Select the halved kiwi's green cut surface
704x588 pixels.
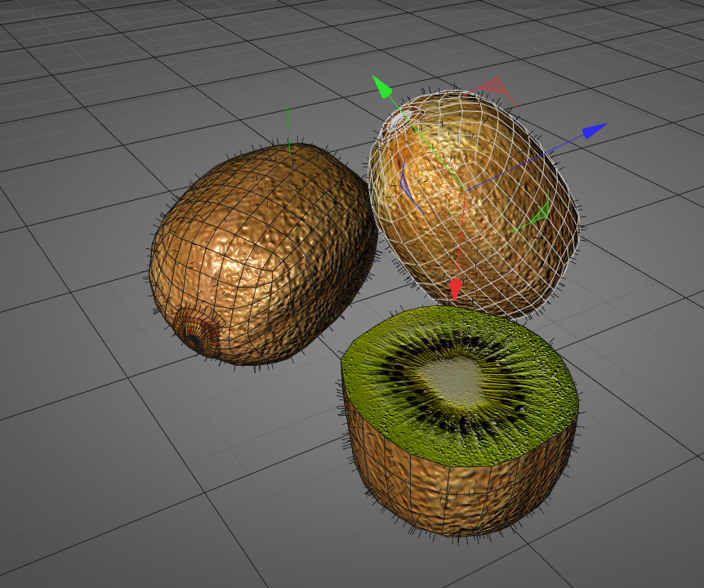pos(460,386)
